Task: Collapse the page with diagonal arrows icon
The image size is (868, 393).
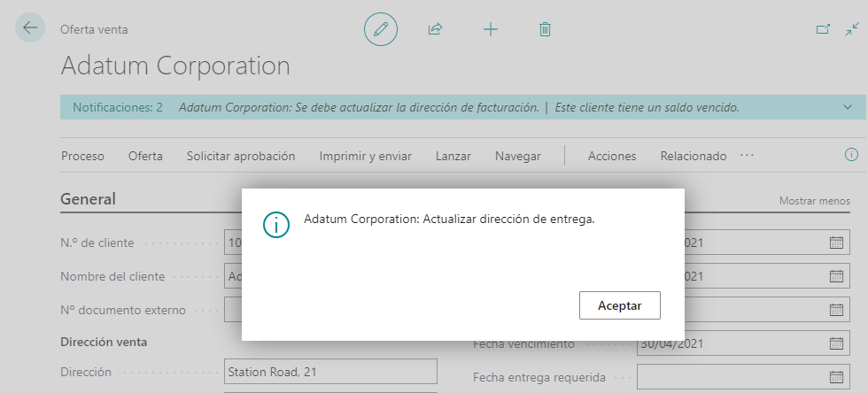Action: (x=852, y=29)
